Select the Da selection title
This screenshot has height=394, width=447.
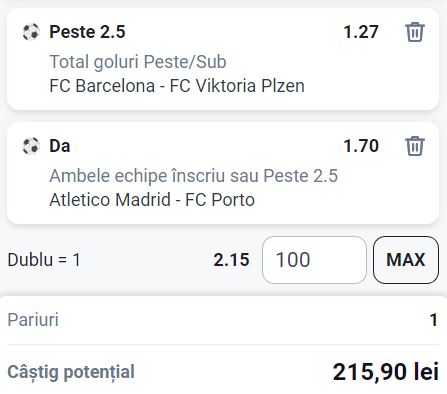pyautogui.click(x=60, y=146)
